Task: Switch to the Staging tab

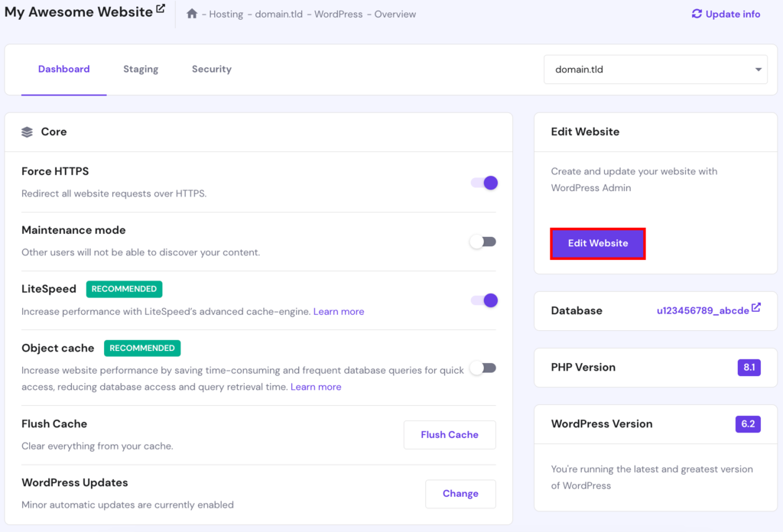Action: click(x=141, y=69)
